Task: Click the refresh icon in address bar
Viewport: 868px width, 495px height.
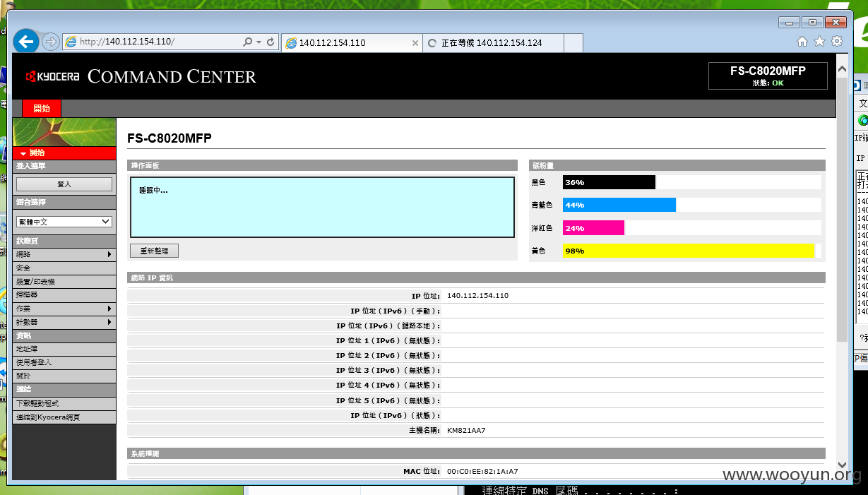Action: tap(270, 42)
